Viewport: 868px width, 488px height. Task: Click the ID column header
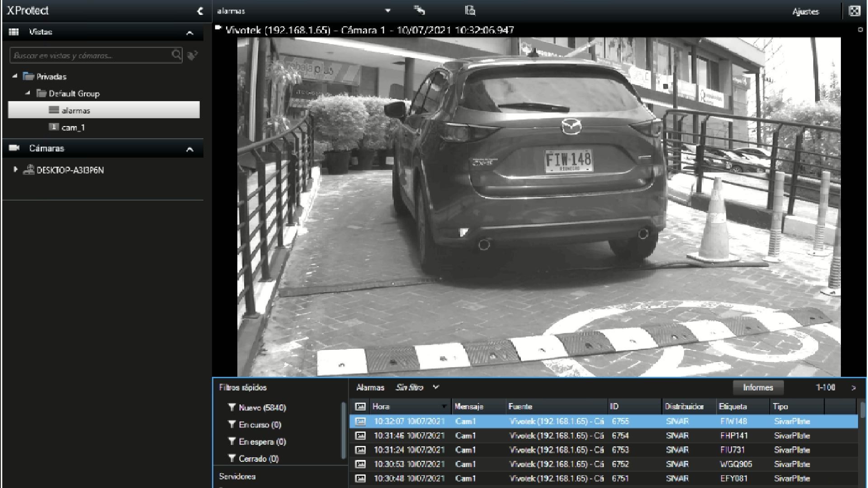[634, 406]
